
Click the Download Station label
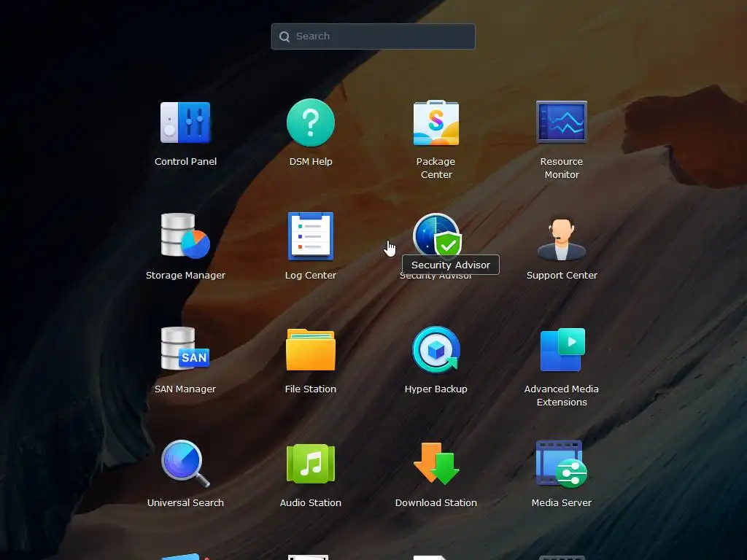(436, 503)
